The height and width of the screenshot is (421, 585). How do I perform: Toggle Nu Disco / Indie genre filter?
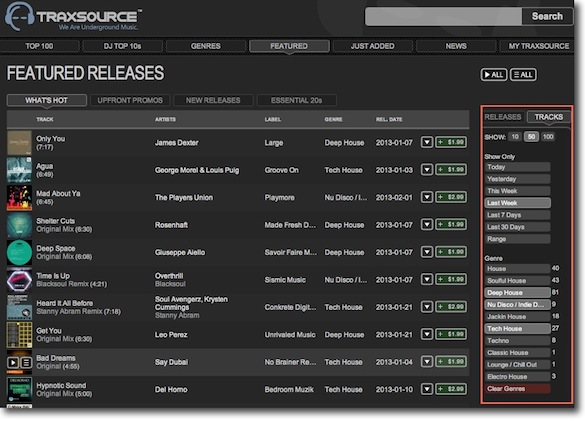click(517, 305)
